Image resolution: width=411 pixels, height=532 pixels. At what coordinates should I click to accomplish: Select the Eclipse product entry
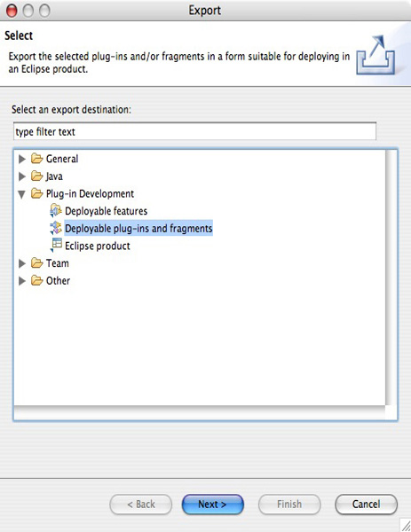point(98,246)
